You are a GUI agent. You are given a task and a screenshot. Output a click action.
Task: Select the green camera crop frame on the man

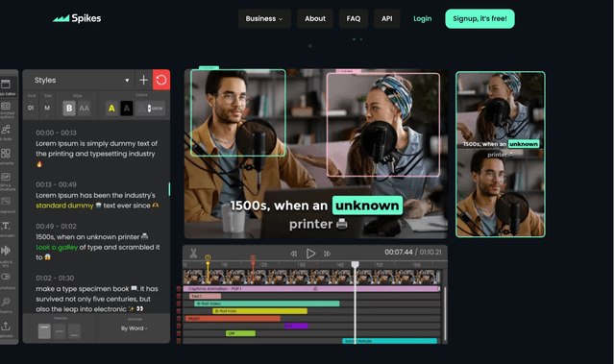pyautogui.click(x=238, y=112)
